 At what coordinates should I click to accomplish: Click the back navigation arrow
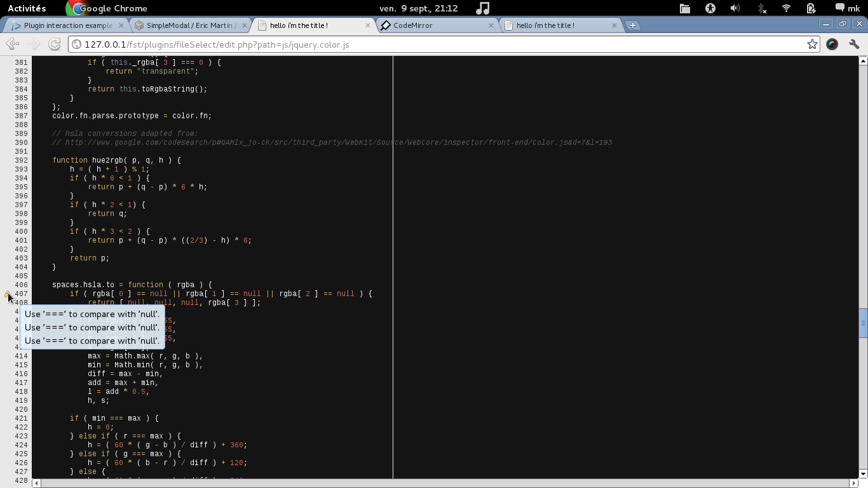point(12,44)
